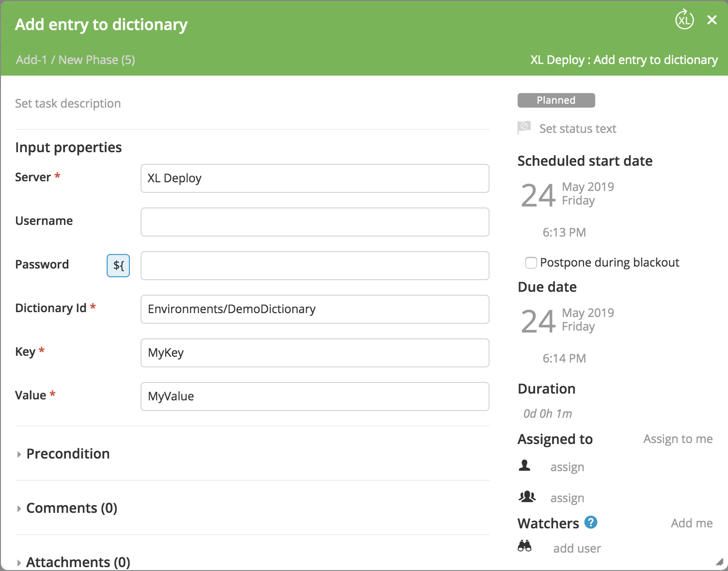Click the Username input field
This screenshot has height=571, width=728.
[x=315, y=222]
